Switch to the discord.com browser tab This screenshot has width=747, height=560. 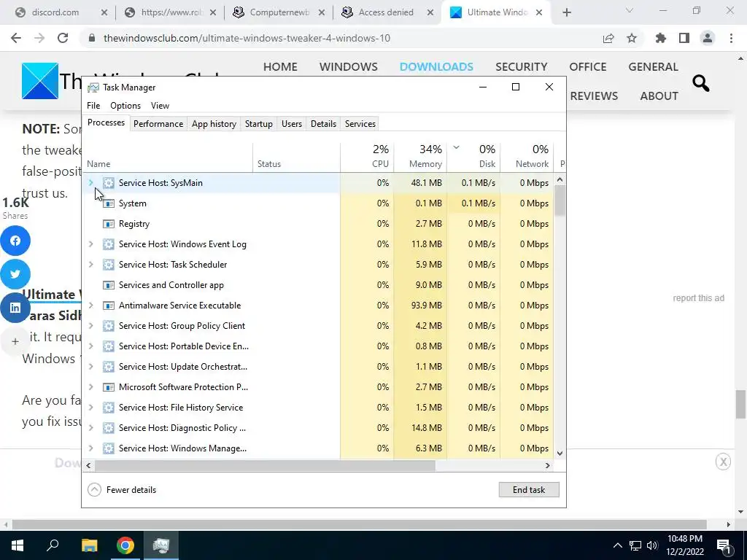pyautogui.click(x=55, y=12)
